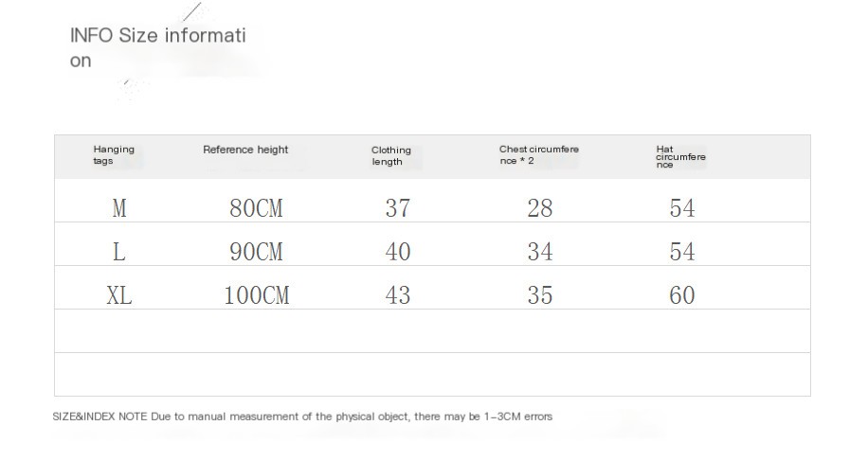Click the 90CM reference height cell

pyautogui.click(x=256, y=252)
